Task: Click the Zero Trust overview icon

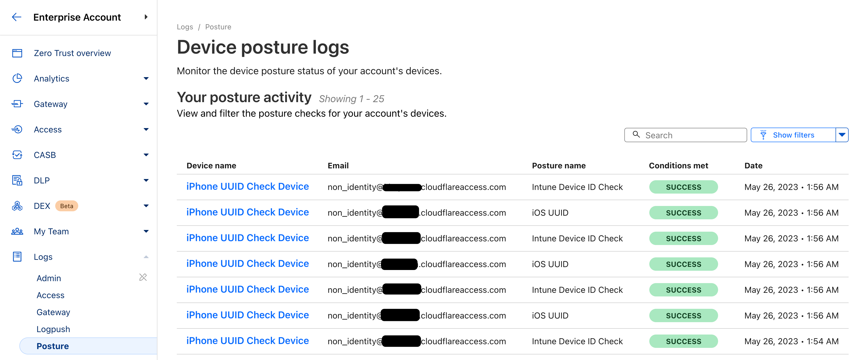Action: coord(17,53)
